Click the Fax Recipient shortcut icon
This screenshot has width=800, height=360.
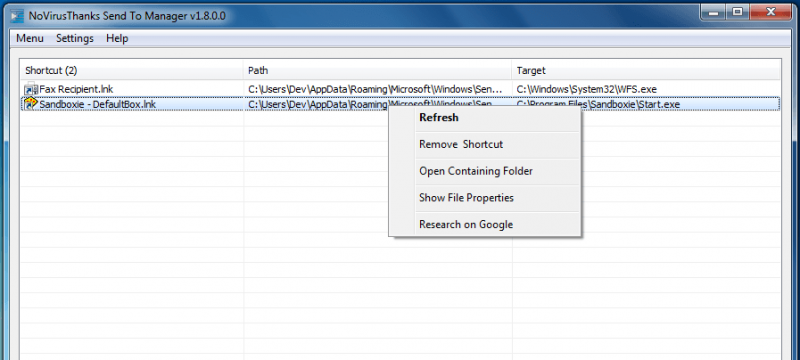(31, 89)
